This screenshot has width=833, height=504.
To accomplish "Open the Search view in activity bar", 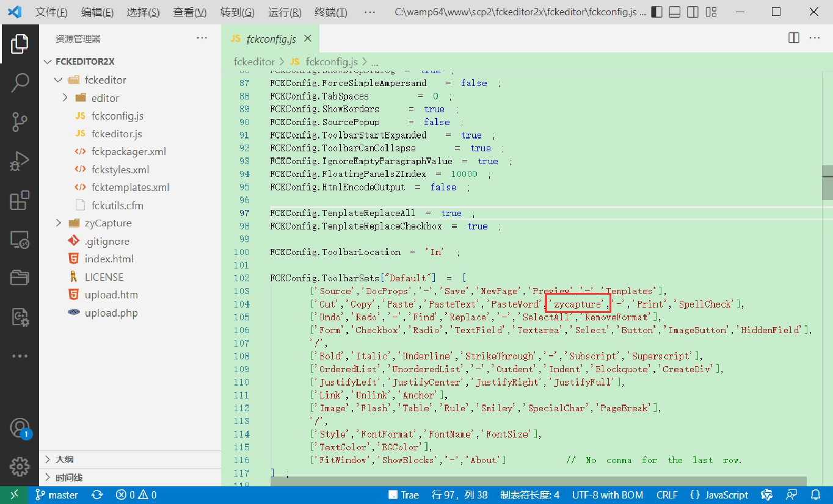I will [20, 83].
